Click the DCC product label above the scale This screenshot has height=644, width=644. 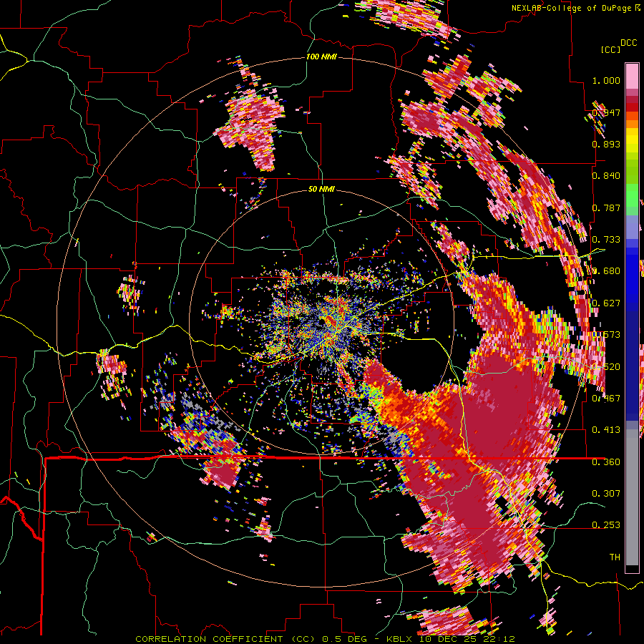(629, 43)
